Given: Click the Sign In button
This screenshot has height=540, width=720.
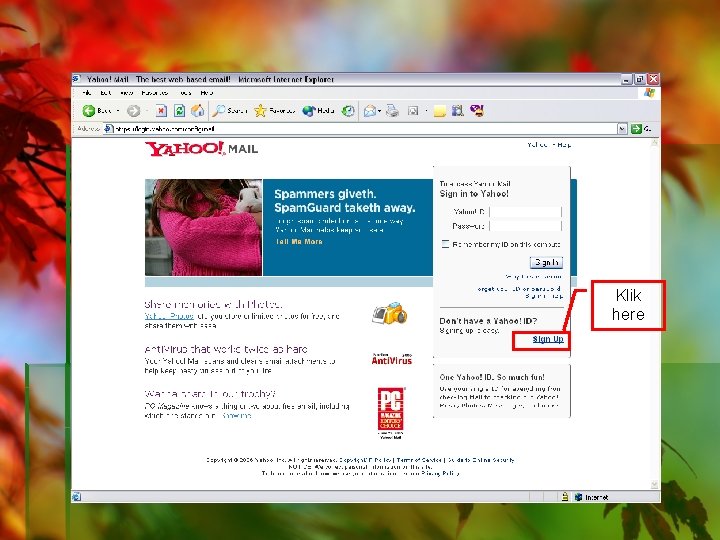Looking at the screenshot, I should click(546, 262).
